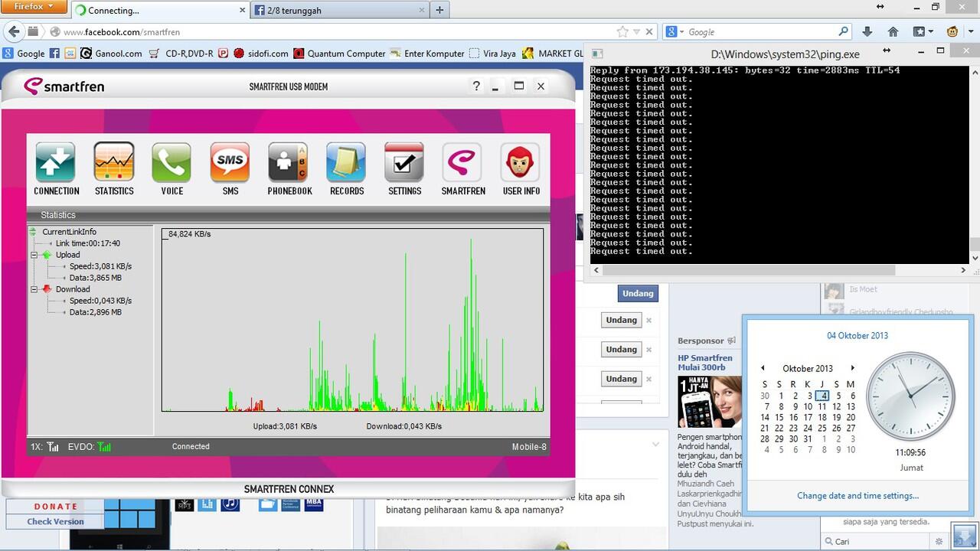Open the Enter Komputer bookmark
980x551 pixels.
tap(427, 54)
